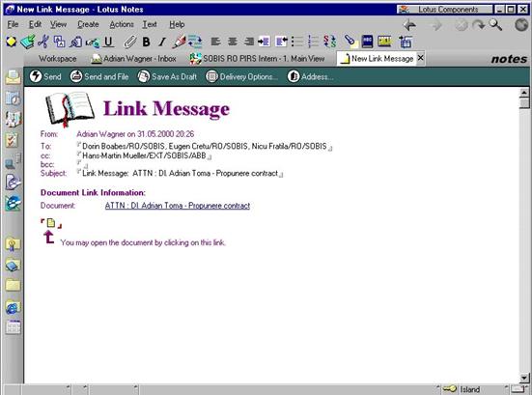532x395 pixels.
Task: Click the Send action button
Action: coord(45,76)
